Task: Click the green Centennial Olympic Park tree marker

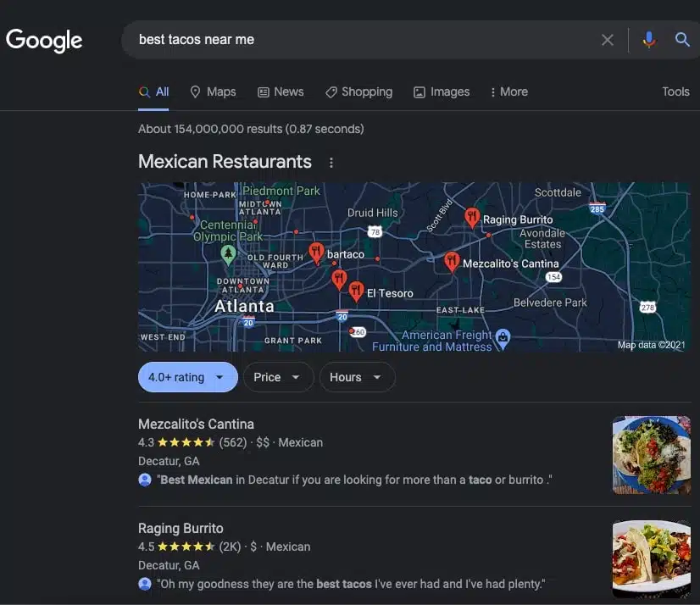Action: 228,255
